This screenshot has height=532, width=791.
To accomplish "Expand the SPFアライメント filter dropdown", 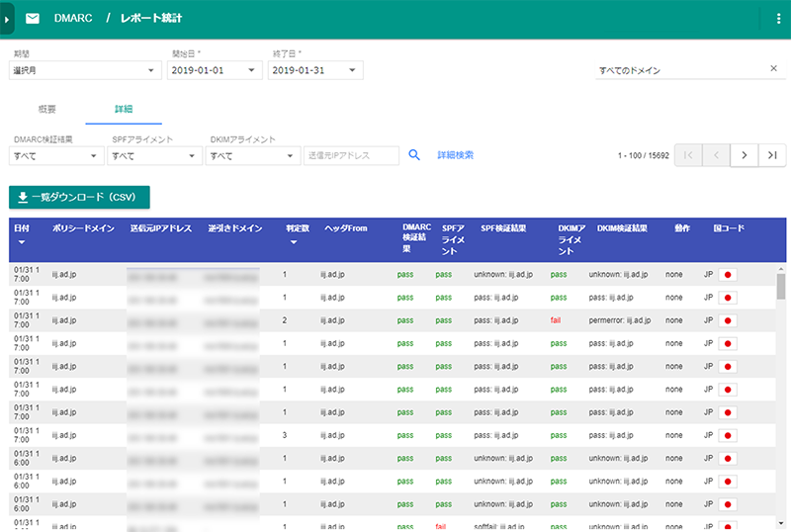I will tap(154, 156).
